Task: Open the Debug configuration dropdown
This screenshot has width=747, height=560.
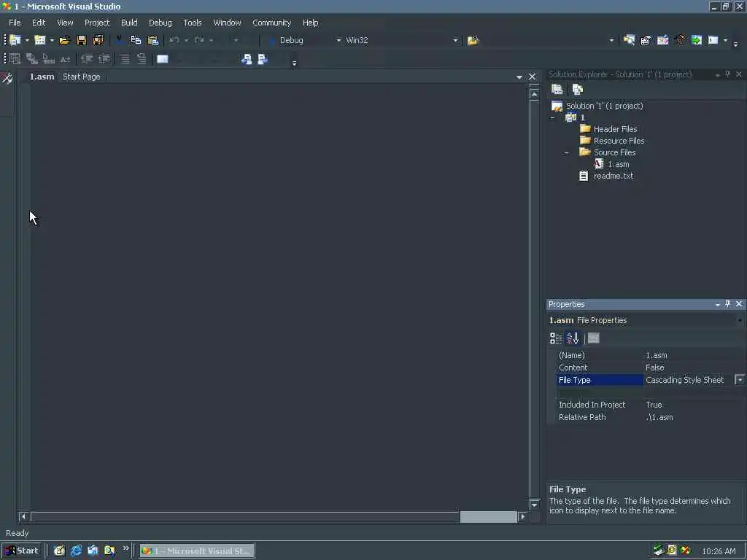Action: (x=338, y=41)
